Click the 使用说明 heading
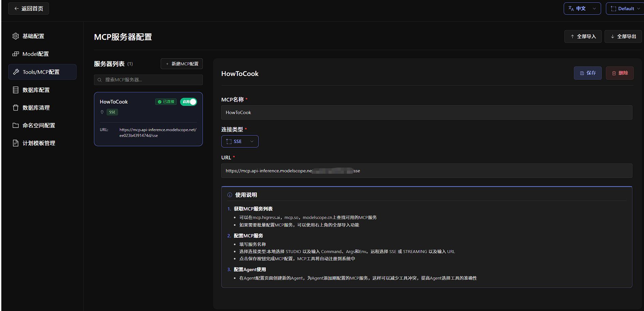The height and width of the screenshot is (311, 644). [x=246, y=195]
